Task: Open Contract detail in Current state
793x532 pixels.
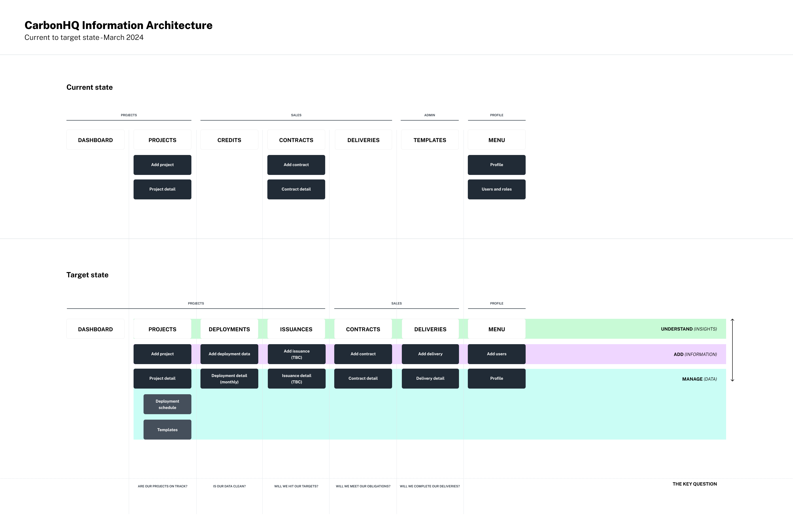Action: 296,189
